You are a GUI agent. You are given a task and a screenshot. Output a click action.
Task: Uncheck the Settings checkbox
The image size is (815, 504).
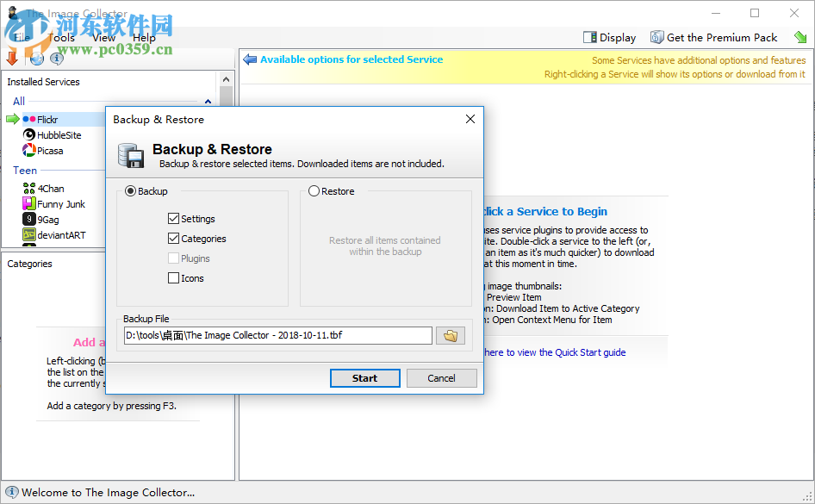(174, 219)
